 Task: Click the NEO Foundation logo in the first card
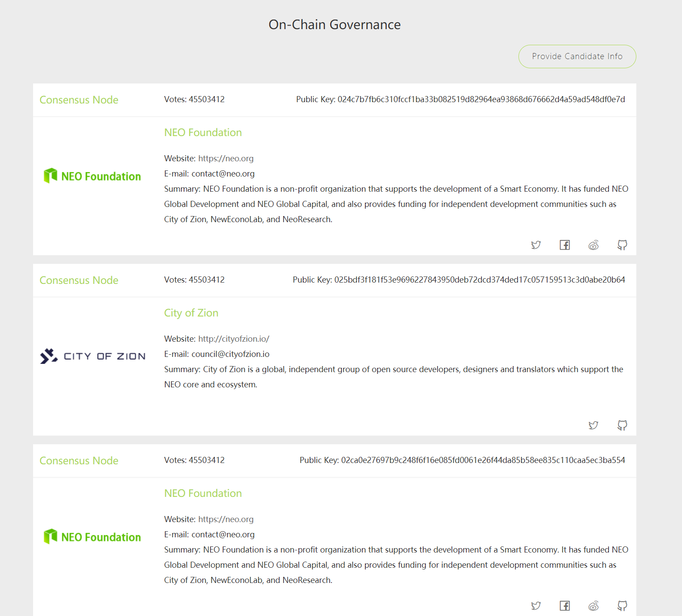[92, 176]
